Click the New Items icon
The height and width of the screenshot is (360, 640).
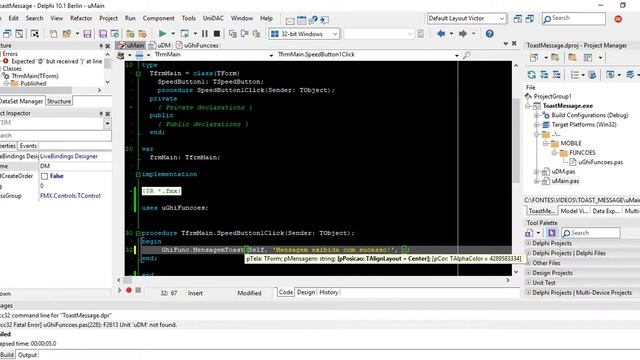pyautogui.click(x=53, y=34)
